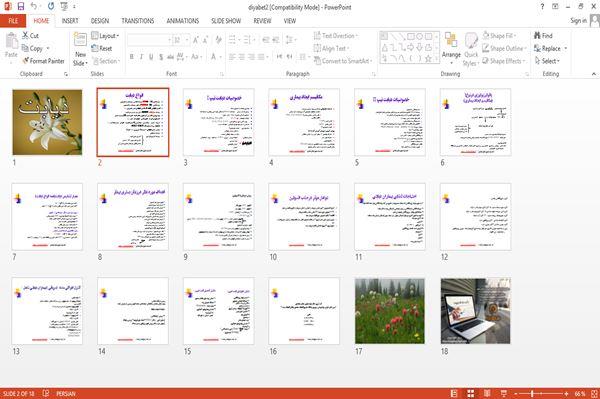
Task: Click the zoom in plus button
Action: 566,393
